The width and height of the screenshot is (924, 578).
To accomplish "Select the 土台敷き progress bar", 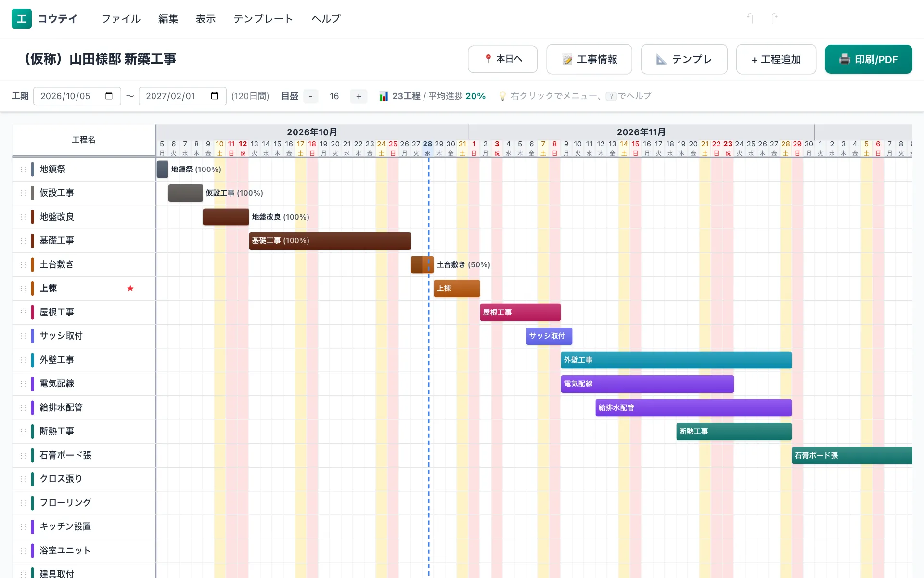I will 422,264.
